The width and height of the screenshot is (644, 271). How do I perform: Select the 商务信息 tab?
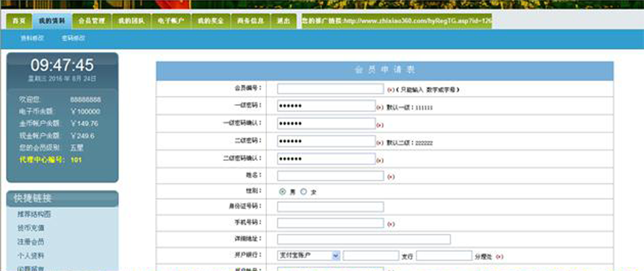click(x=250, y=21)
